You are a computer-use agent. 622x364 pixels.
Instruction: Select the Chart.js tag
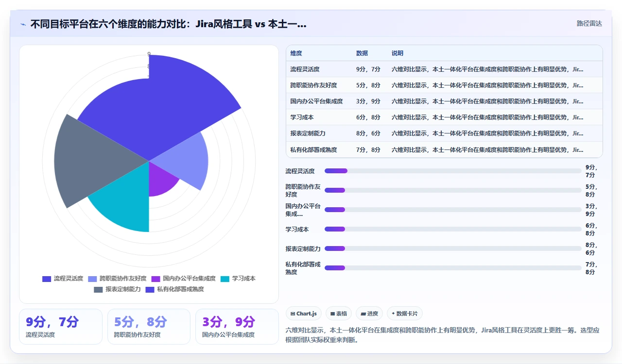click(x=304, y=314)
